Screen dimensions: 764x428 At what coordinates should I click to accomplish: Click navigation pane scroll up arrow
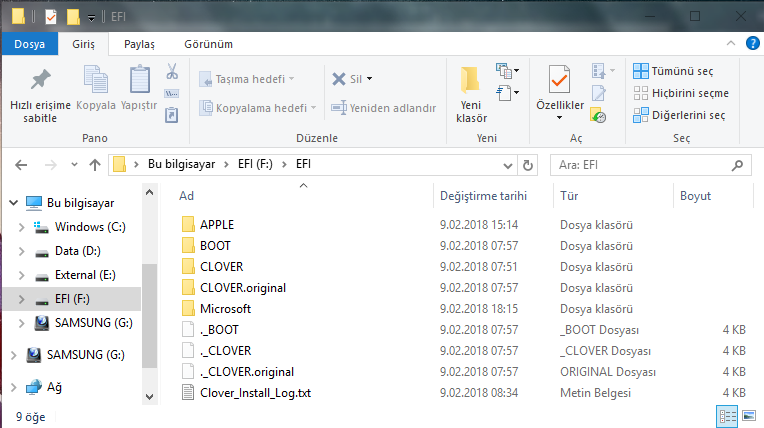pos(150,192)
